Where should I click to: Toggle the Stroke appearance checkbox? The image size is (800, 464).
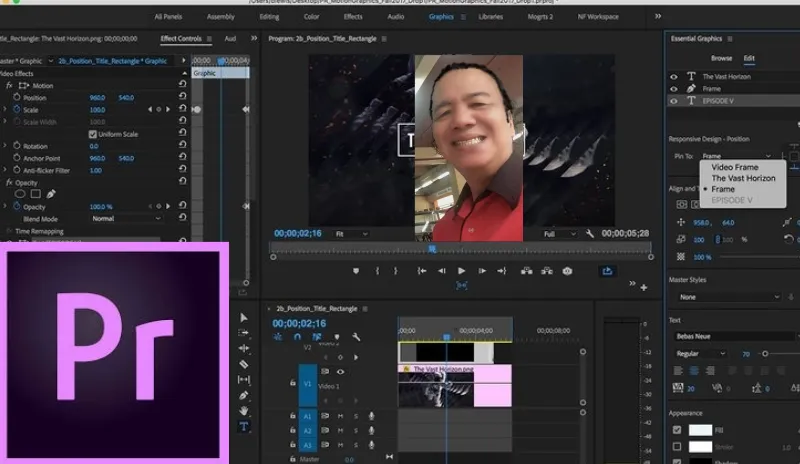click(677, 447)
